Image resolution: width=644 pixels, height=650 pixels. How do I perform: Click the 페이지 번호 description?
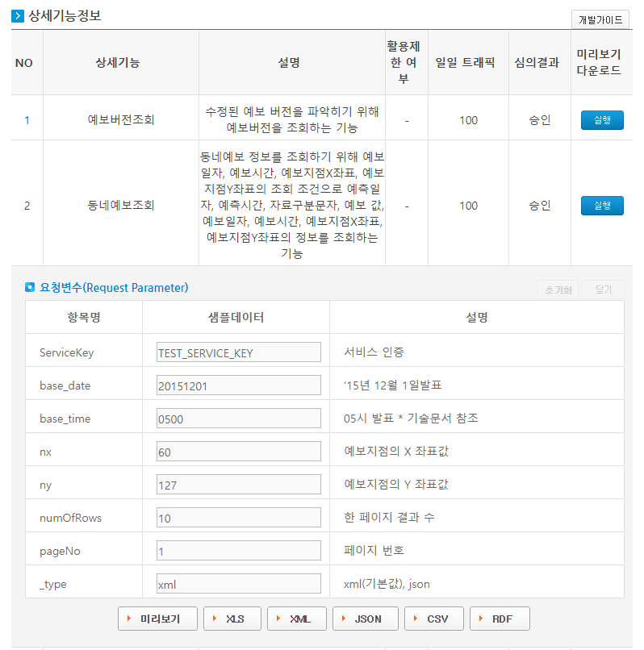[374, 551]
